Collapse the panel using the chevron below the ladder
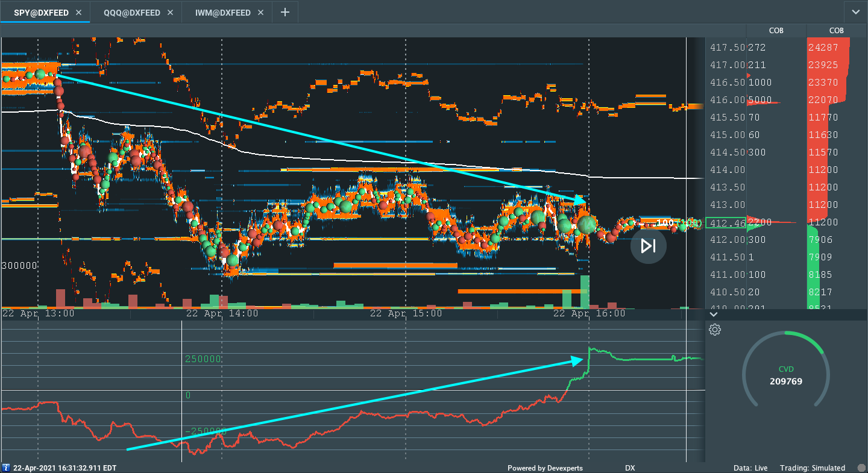Screen dimensions: 868x473 714,314
